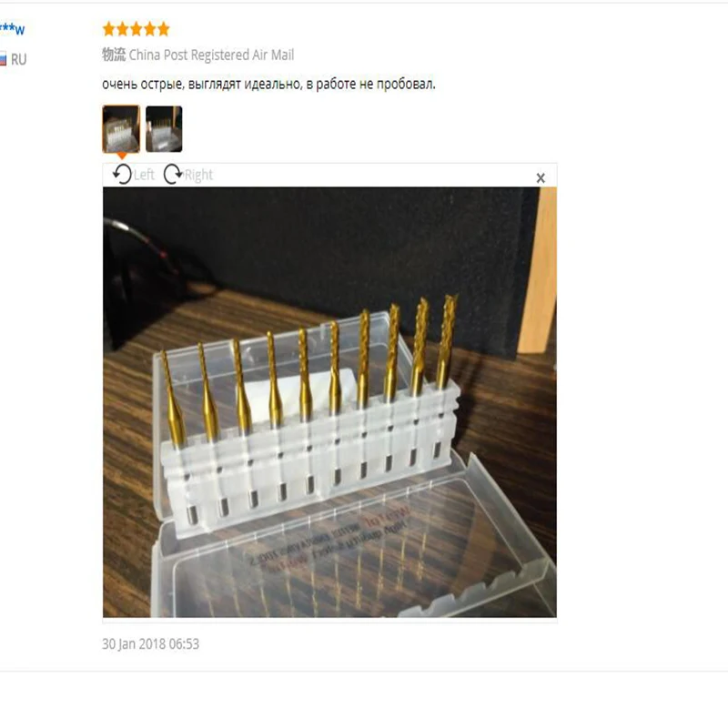Select the first review photo thumbnail
728x728 pixels.
tap(121, 129)
